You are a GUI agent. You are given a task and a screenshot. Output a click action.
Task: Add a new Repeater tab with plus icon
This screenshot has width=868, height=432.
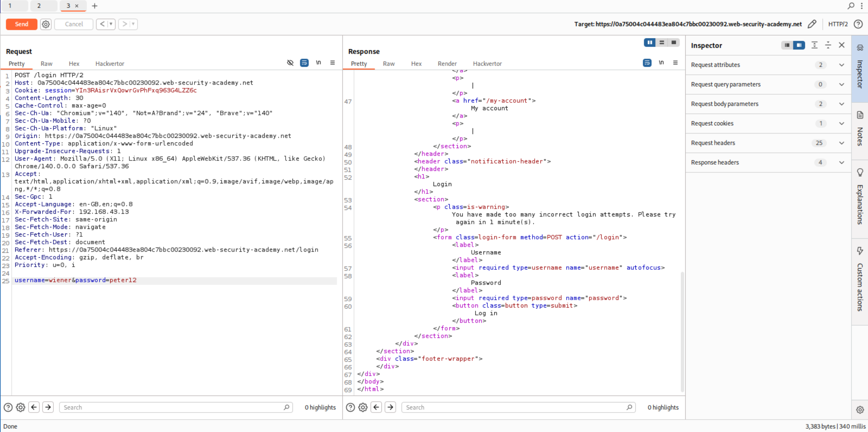click(x=95, y=6)
